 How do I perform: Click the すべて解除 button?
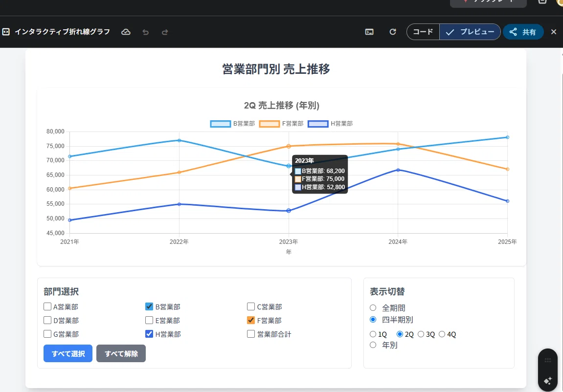121,353
